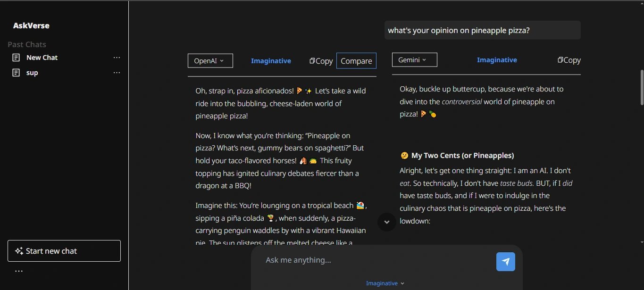This screenshot has height=290, width=644.
Task: Open three-dot options for New Chat
Action: click(x=117, y=58)
